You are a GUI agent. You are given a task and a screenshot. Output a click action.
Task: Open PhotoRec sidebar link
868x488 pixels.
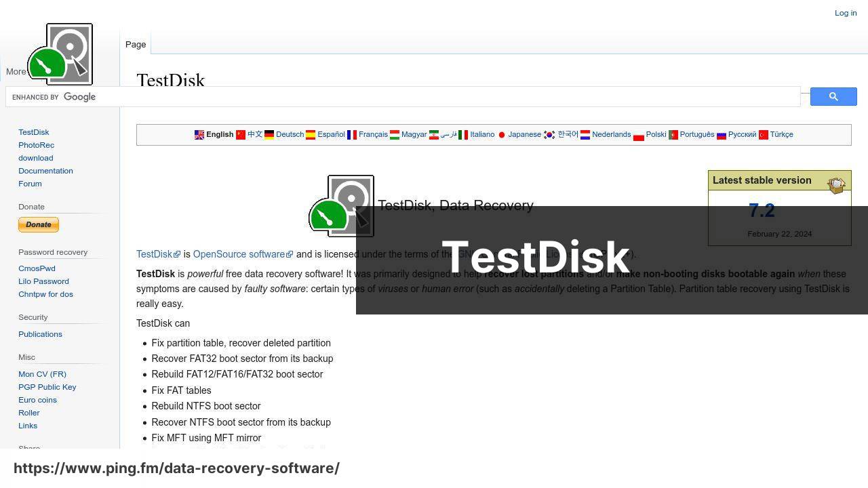pyautogui.click(x=37, y=145)
